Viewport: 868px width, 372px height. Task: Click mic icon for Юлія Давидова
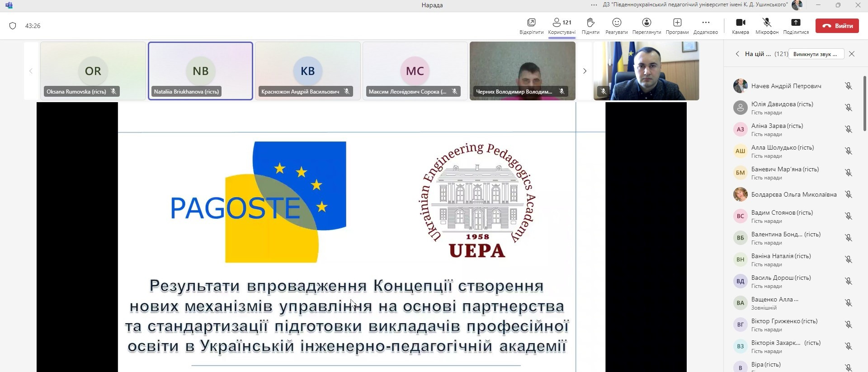tap(849, 108)
